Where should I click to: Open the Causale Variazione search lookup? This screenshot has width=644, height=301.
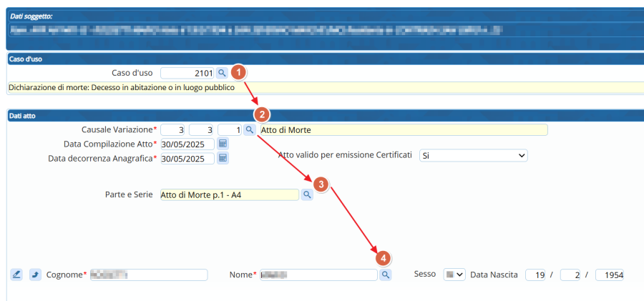(249, 129)
